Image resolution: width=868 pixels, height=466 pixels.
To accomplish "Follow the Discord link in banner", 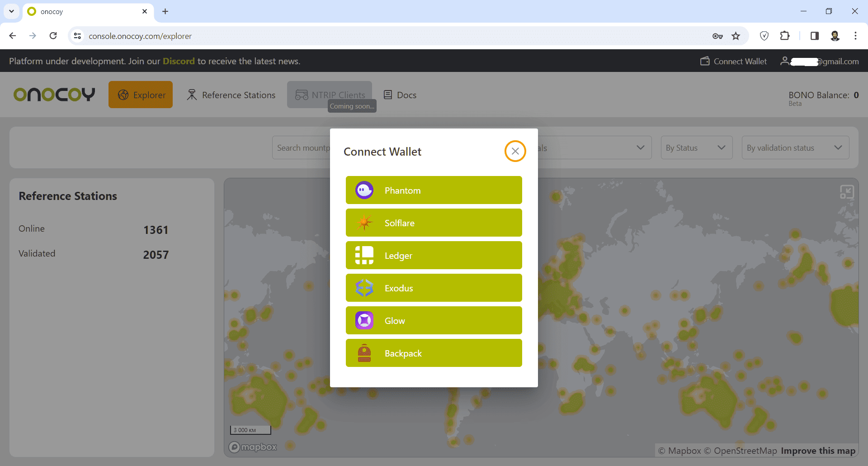I will [179, 61].
